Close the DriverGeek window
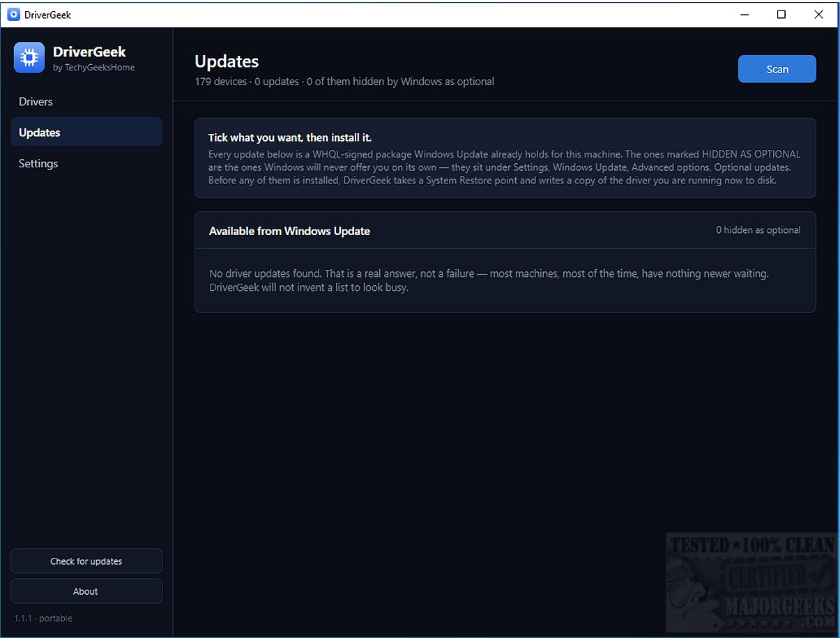 click(x=819, y=14)
